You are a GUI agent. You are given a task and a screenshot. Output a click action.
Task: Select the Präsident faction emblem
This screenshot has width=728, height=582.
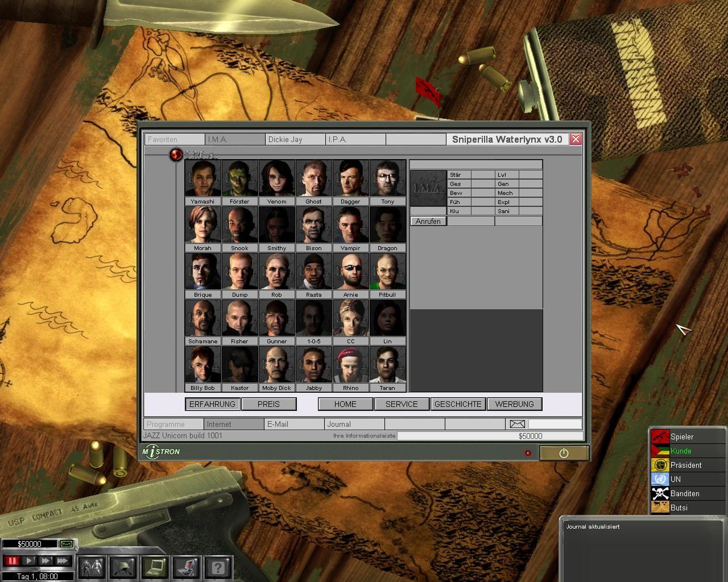(x=660, y=465)
